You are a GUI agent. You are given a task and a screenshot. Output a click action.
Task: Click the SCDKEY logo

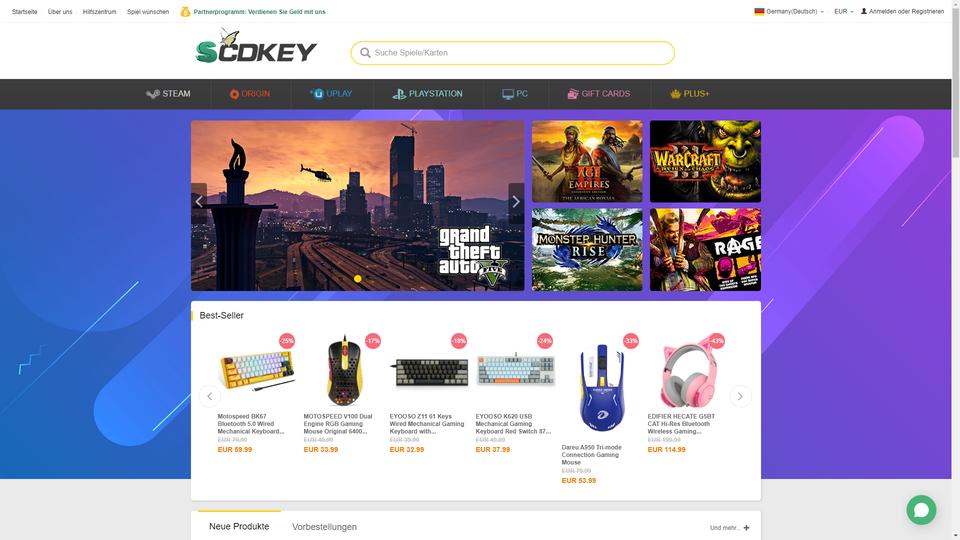[256, 47]
